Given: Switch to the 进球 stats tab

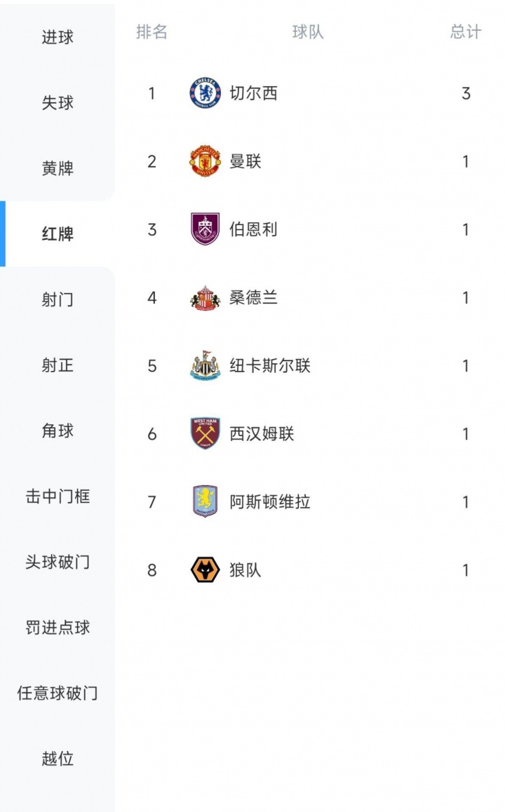Looking at the screenshot, I should pos(58,37).
